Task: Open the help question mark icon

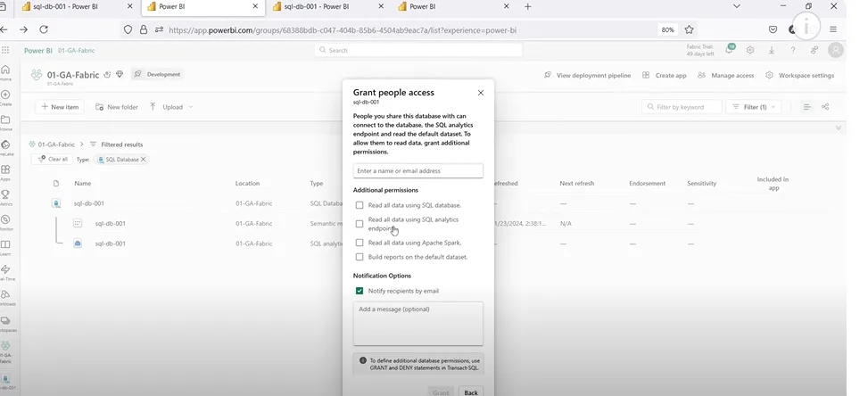Action: [793, 50]
